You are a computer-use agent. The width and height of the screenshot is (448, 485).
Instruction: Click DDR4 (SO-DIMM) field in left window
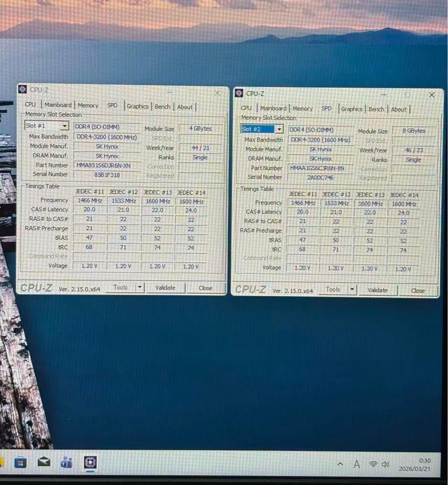pyautogui.click(x=107, y=127)
